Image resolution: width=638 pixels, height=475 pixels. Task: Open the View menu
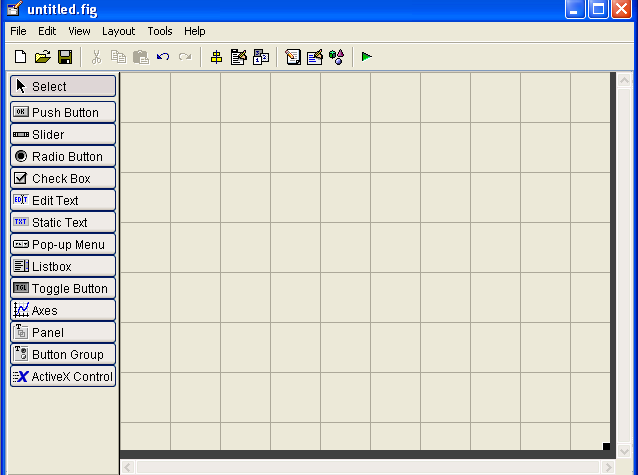tap(79, 31)
